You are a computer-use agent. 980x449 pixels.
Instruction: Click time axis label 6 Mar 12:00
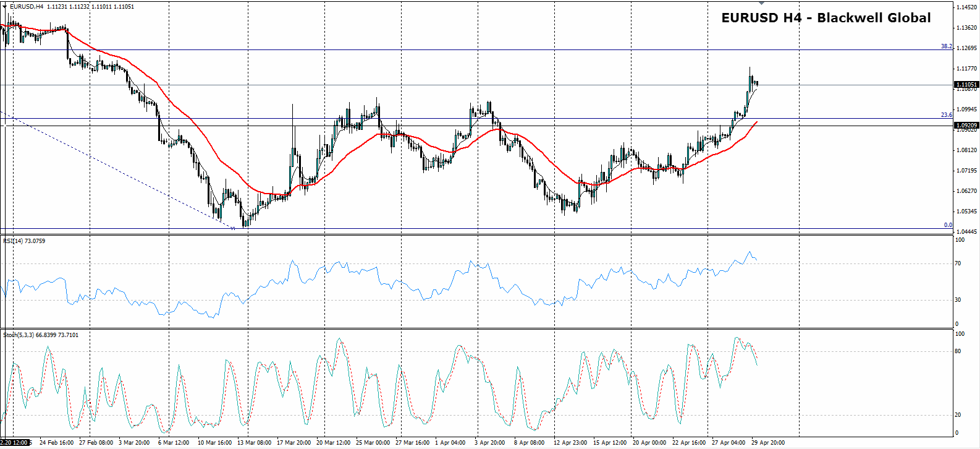pyautogui.click(x=174, y=443)
